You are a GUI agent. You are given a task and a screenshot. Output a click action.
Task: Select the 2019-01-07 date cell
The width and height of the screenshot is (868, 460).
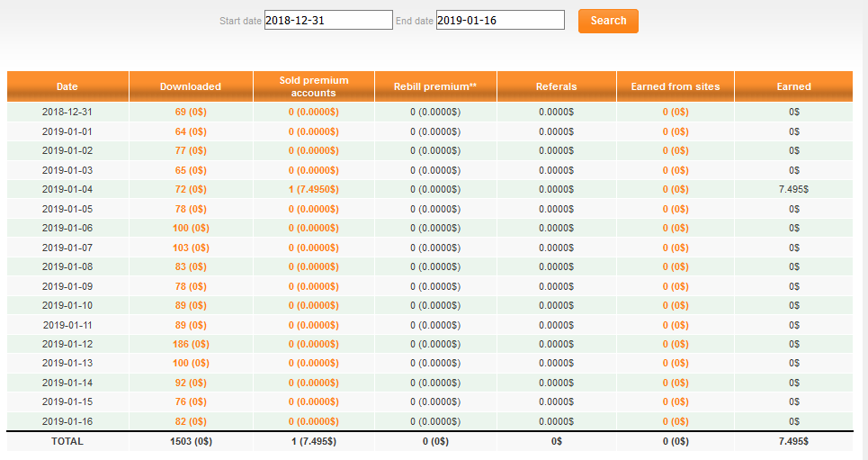coord(67,248)
